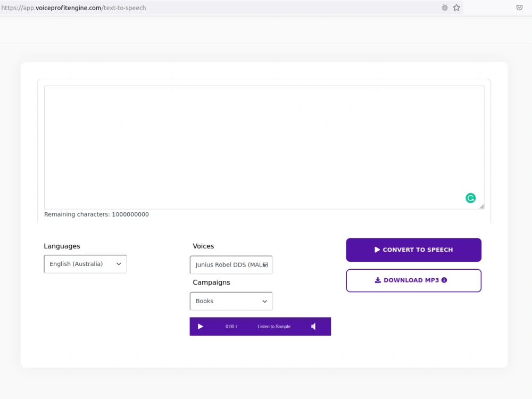Open the Voices dropdown
The height and width of the screenshot is (399, 532).
point(231,264)
